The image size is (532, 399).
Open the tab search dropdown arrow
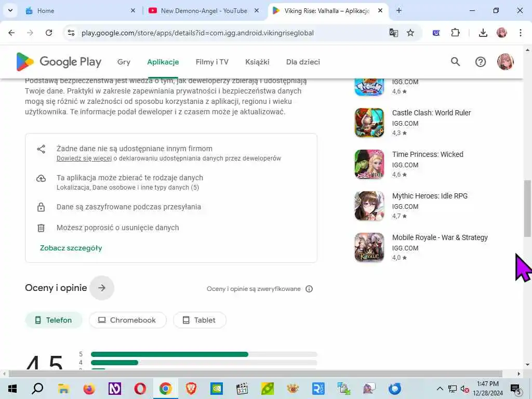point(10,10)
